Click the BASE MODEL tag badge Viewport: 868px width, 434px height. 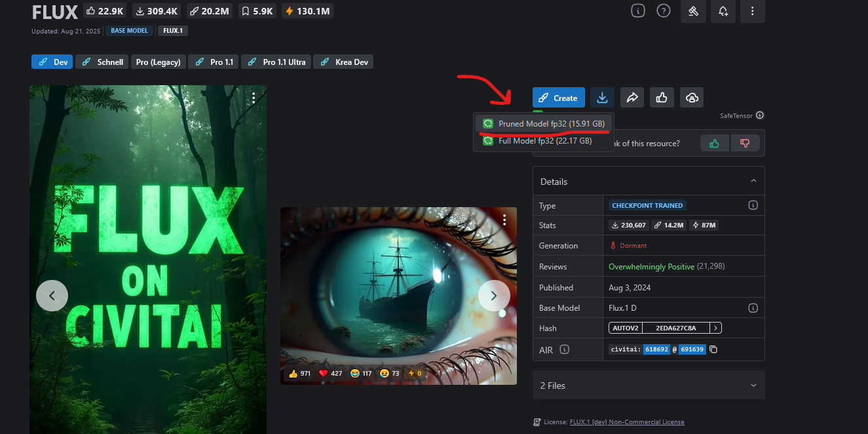(128, 31)
